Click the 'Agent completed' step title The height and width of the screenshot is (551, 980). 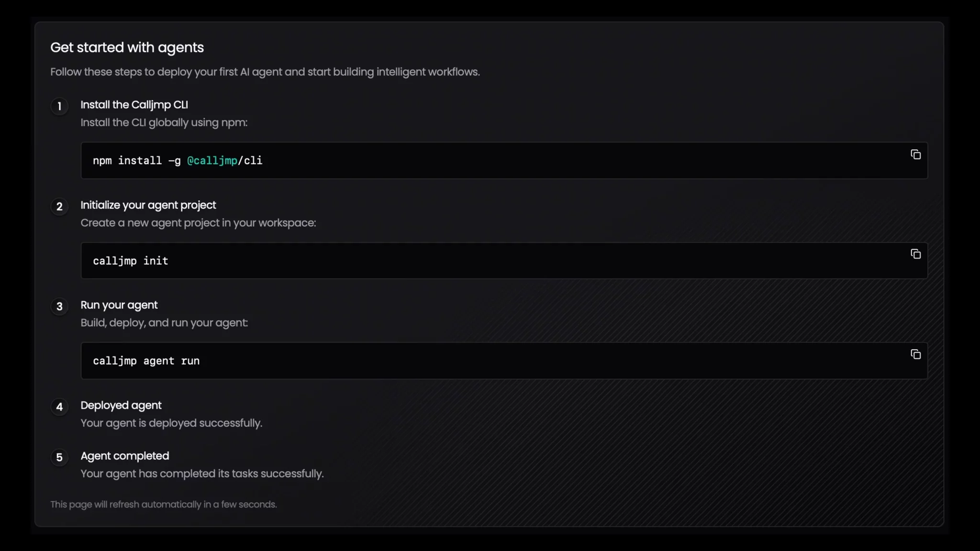[x=124, y=456]
